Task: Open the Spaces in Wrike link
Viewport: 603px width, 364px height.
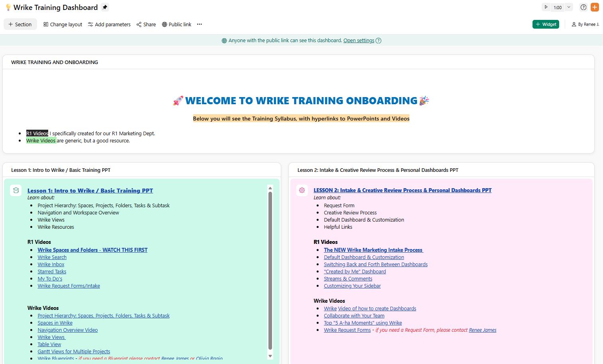Action: [55, 323]
